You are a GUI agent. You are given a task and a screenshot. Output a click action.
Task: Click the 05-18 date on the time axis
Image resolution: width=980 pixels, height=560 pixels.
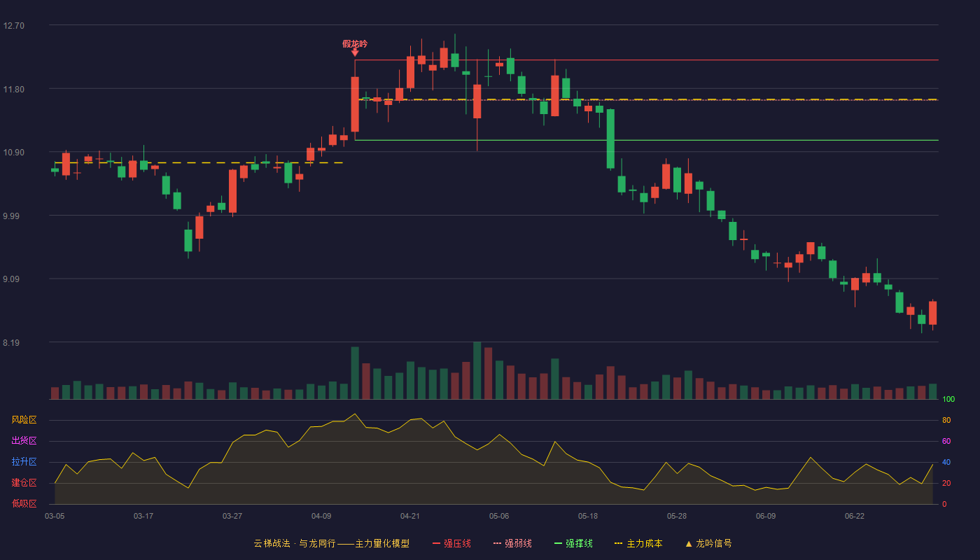point(588,516)
